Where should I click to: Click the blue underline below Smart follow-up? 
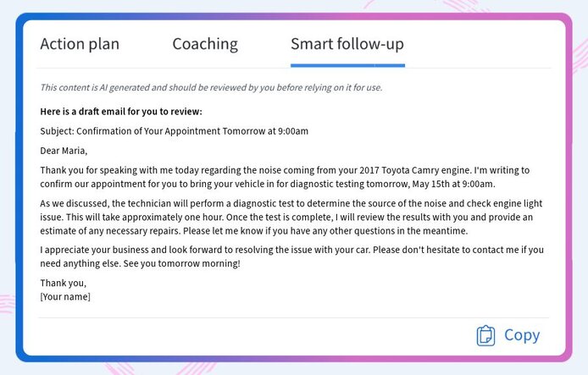coord(347,65)
